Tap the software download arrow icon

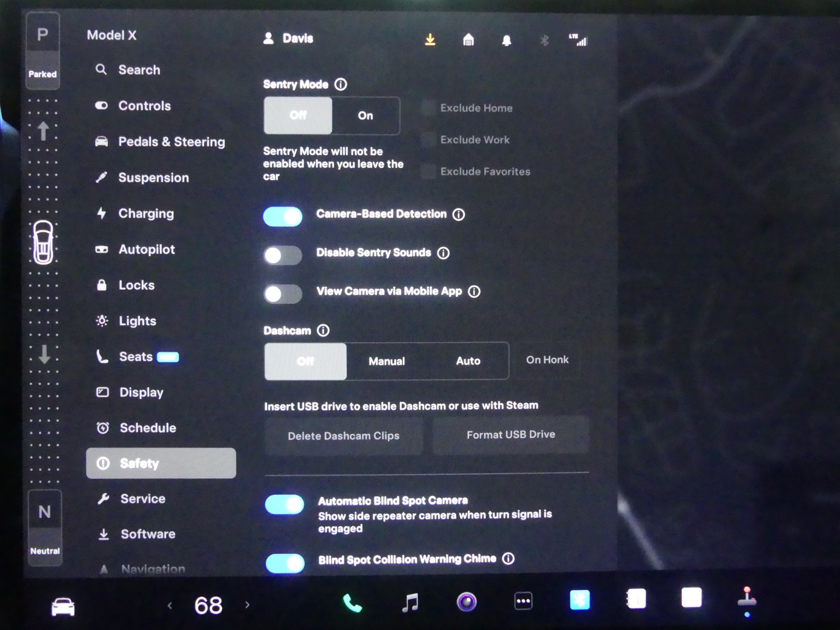(430, 40)
